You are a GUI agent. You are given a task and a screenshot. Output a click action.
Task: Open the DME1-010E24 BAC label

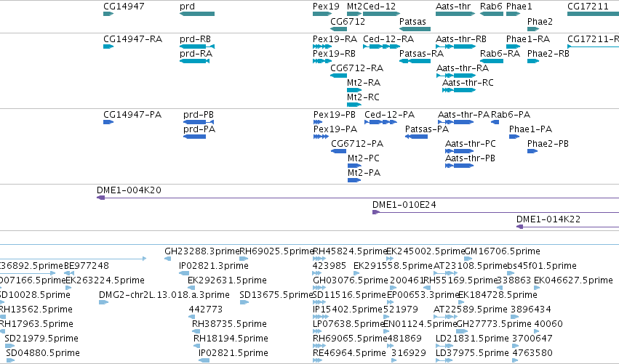point(404,205)
